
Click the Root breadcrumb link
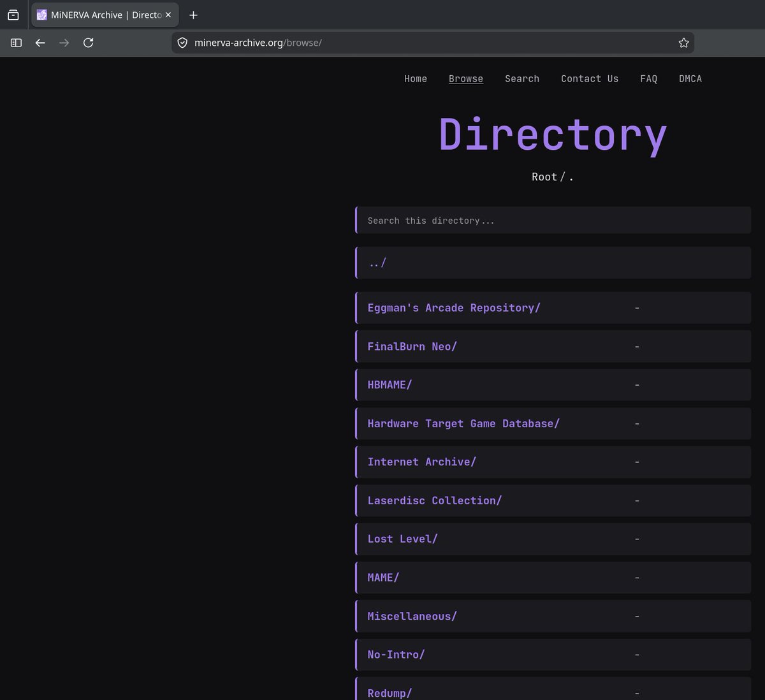pyautogui.click(x=544, y=177)
